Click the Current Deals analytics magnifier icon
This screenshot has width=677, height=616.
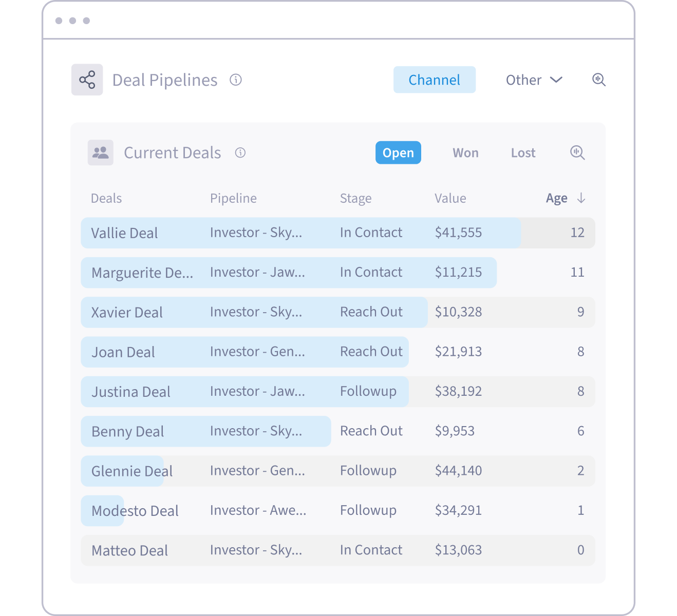(x=577, y=152)
